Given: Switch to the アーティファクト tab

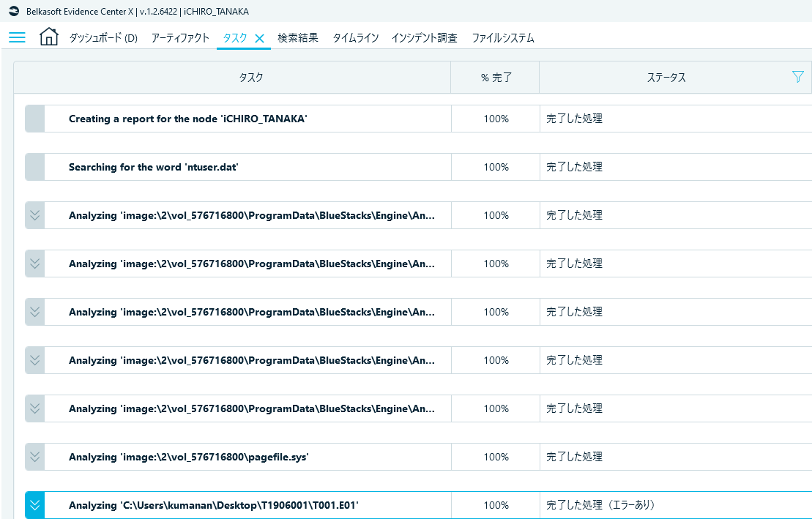Looking at the screenshot, I should [180, 38].
